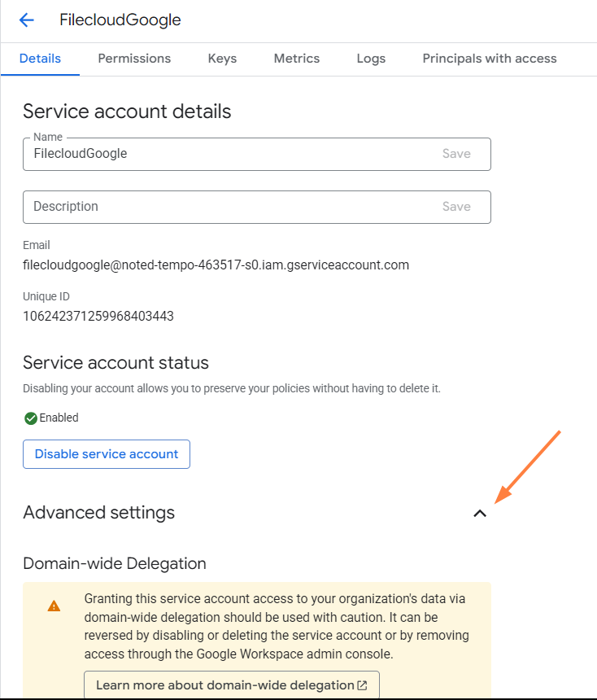Save the service account Name field
This screenshot has width=597, height=700.
456,154
